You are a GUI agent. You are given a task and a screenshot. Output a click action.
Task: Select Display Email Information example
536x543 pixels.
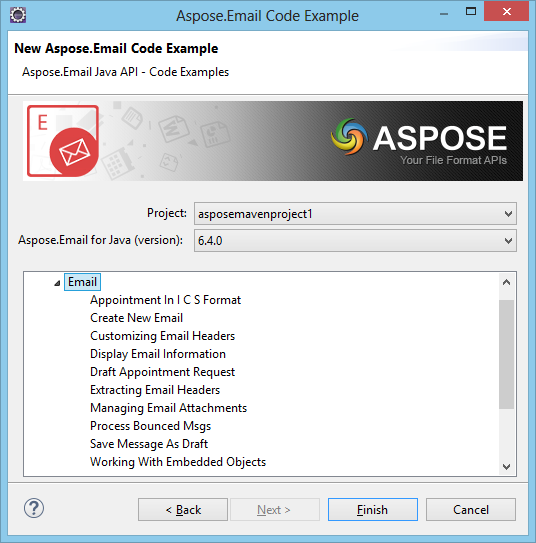[x=158, y=354]
